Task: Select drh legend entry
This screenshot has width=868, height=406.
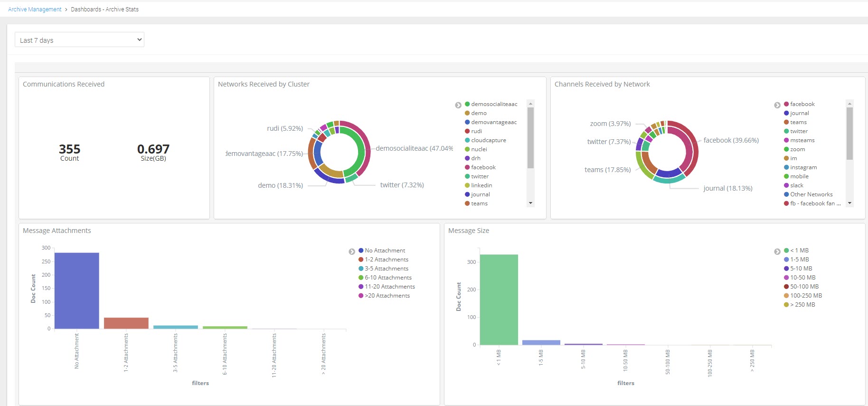Action: click(x=472, y=158)
